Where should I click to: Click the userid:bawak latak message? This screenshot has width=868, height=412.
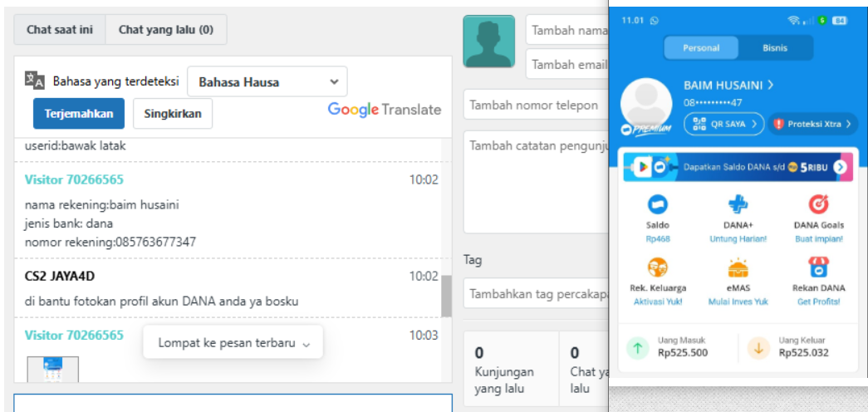76,146
